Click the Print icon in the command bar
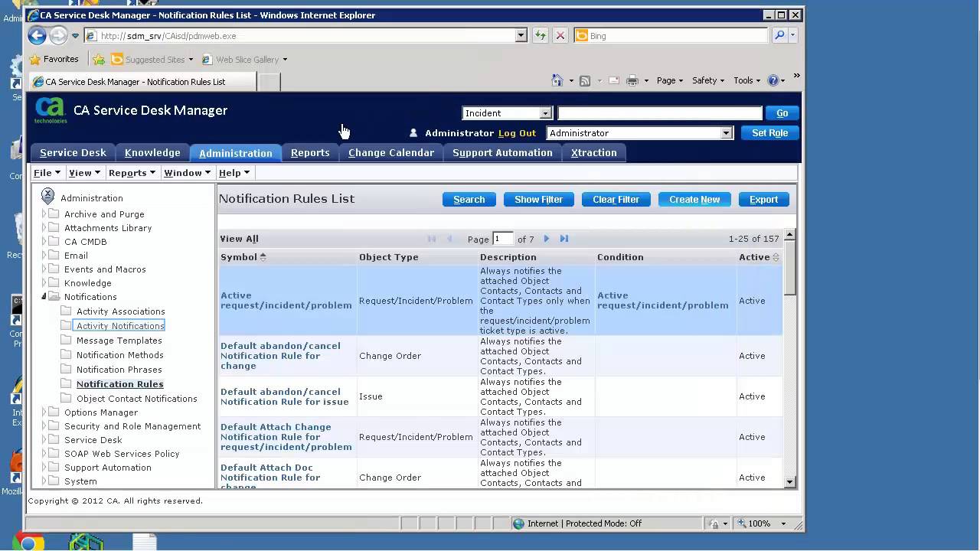Screen dimensions: 980x551 pos(632,80)
